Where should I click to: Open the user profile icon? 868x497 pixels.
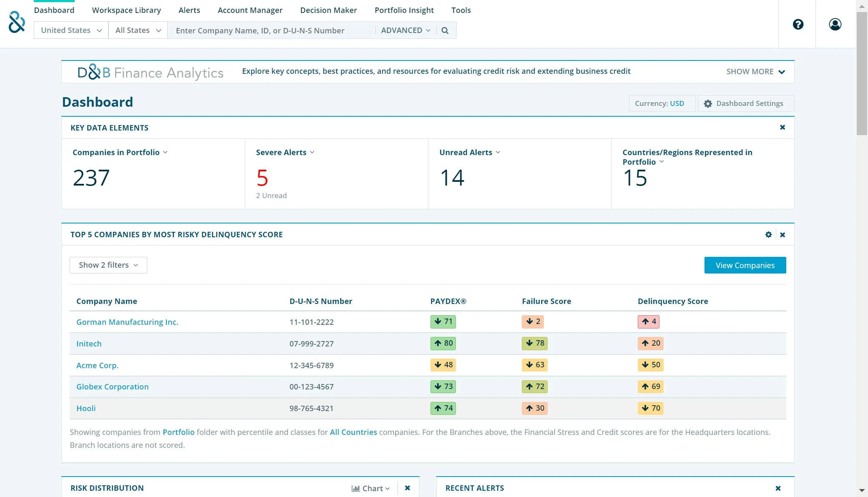[835, 25]
